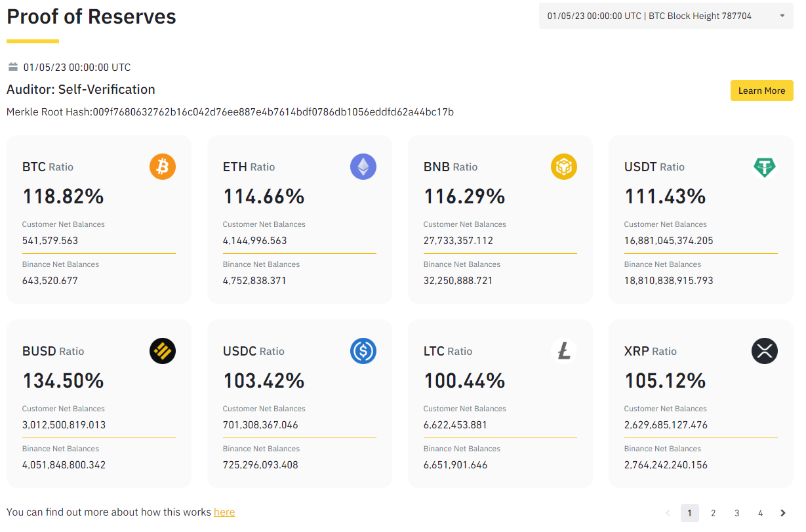806x532 pixels.
Task: Click the BNB ratio value 116.29%
Action: pos(465,196)
